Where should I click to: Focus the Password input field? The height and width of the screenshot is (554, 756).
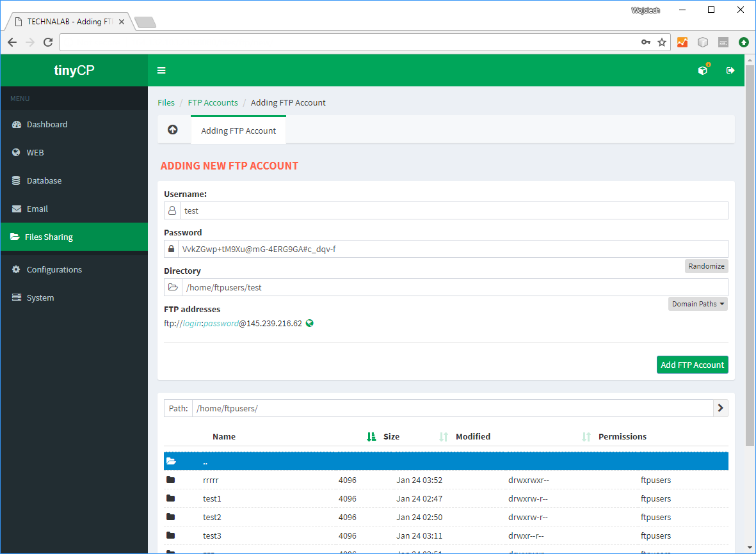pos(453,249)
